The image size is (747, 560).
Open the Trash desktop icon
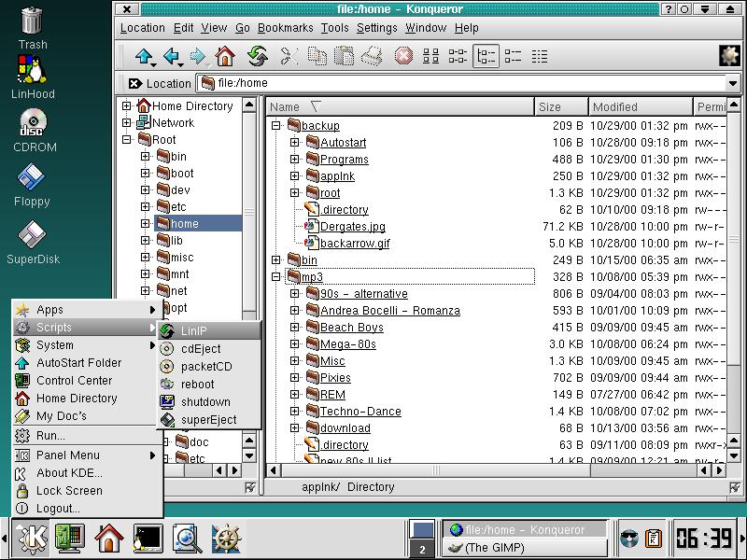click(x=32, y=22)
